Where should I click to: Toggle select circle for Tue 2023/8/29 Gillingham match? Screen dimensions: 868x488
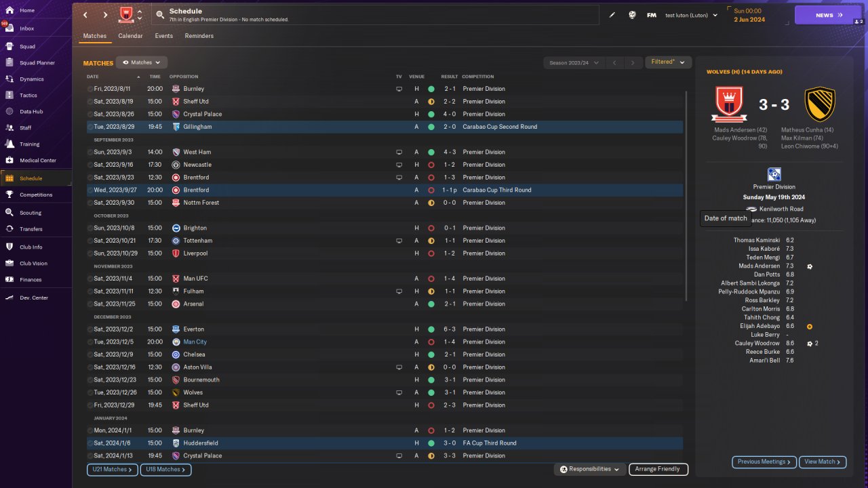tap(90, 127)
